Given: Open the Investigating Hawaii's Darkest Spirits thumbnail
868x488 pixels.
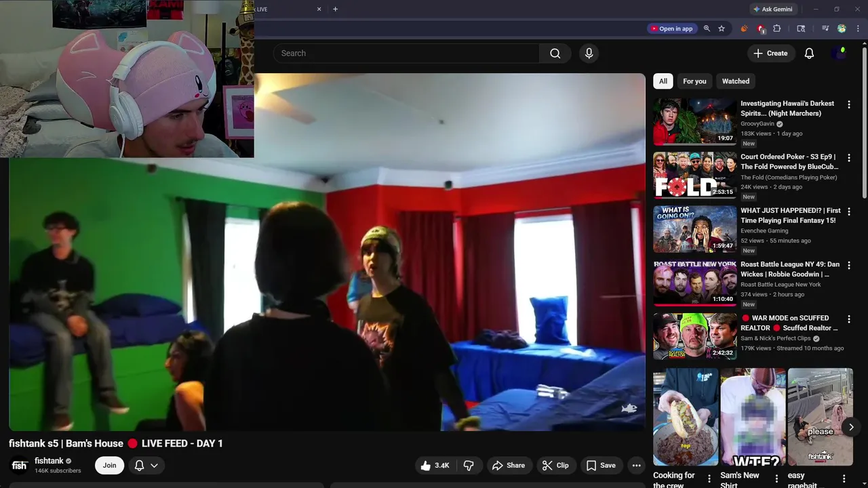Looking at the screenshot, I should click(694, 122).
